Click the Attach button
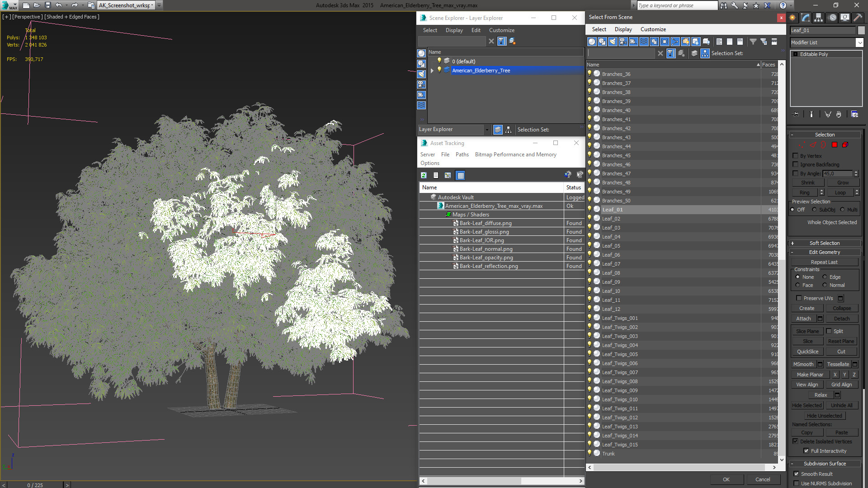Image resolution: width=868 pixels, height=488 pixels. [x=803, y=319]
